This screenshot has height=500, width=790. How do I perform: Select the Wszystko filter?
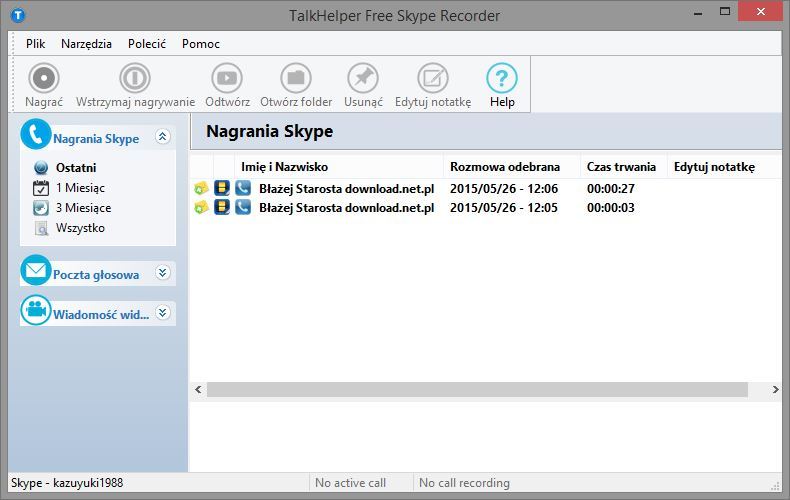tap(80, 228)
